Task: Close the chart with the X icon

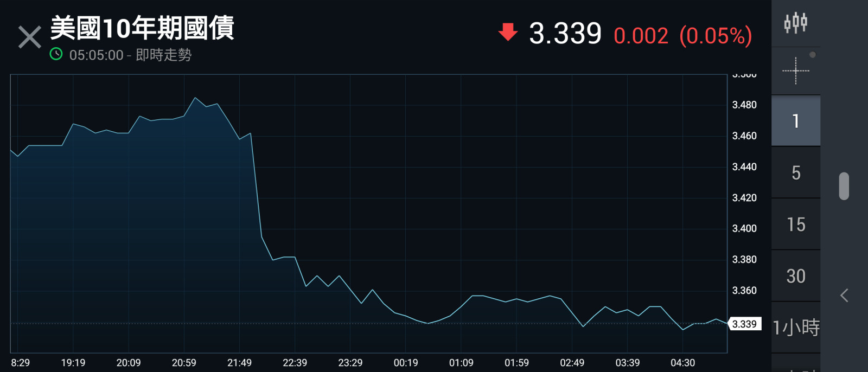Action: (x=29, y=37)
